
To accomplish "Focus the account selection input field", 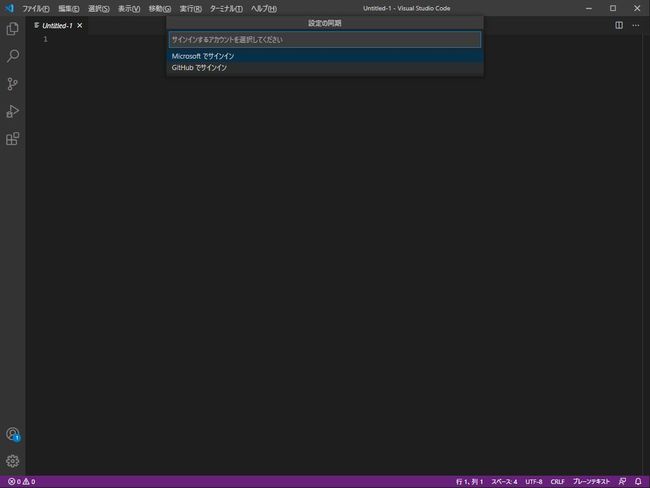I will point(325,40).
